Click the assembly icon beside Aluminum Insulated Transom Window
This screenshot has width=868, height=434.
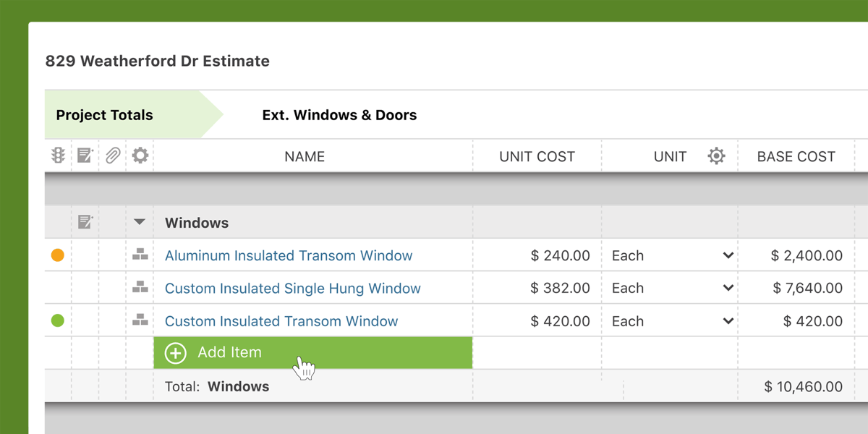pyautogui.click(x=140, y=255)
